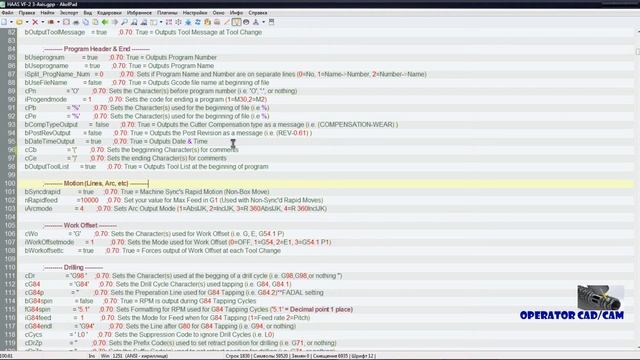The width and height of the screenshot is (640, 360).
Task: Click the red X close-document icon
Action: tap(35, 22)
